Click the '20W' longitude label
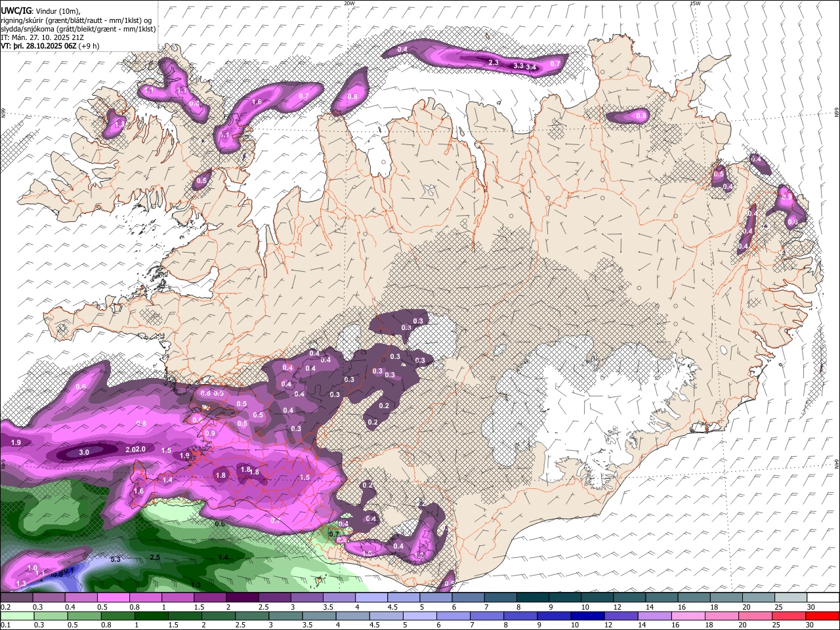The width and height of the screenshot is (840, 630). tap(349, 3)
